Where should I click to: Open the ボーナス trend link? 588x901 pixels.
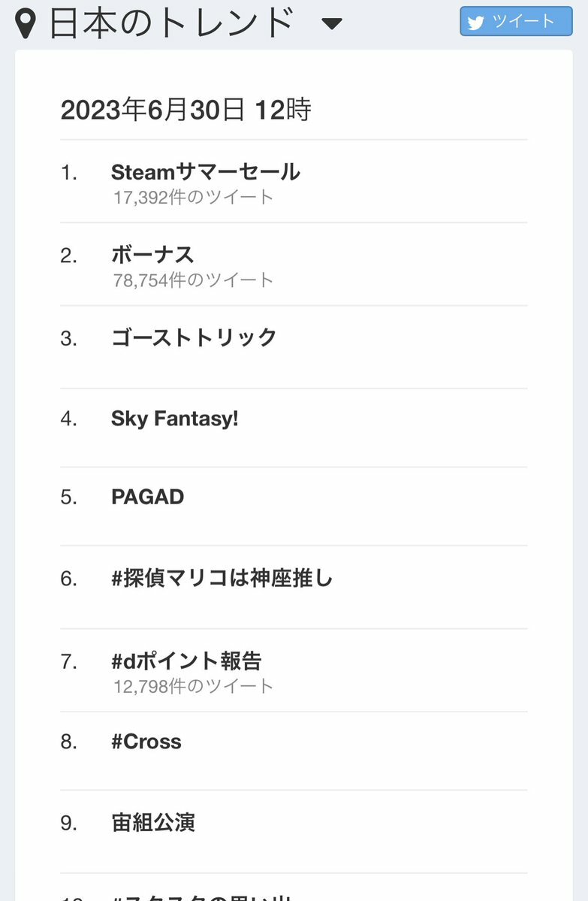(x=152, y=255)
